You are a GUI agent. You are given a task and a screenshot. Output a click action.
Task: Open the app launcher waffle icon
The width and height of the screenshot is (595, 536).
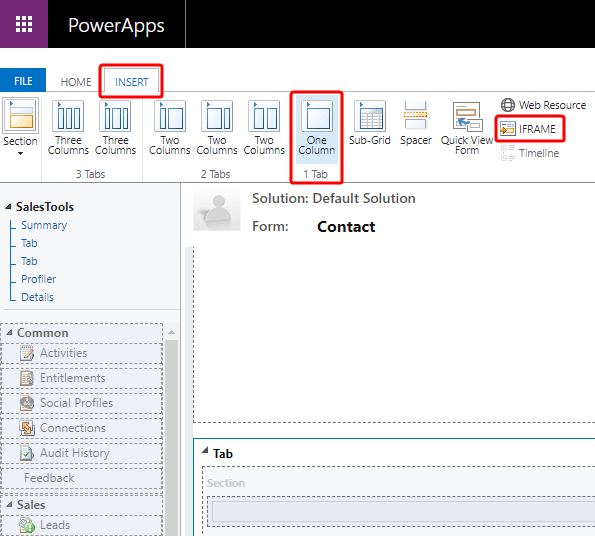pyautogui.click(x=24, y=24)
